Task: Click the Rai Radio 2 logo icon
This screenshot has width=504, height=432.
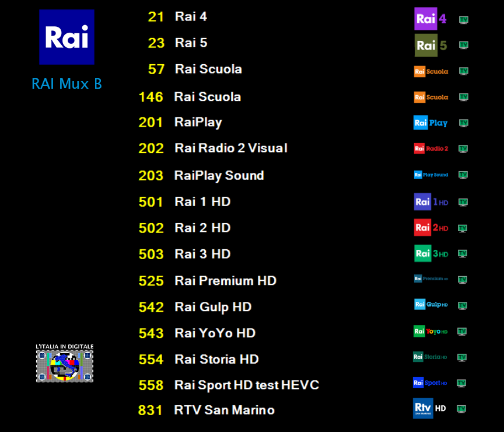Action: tap(430, 148)
